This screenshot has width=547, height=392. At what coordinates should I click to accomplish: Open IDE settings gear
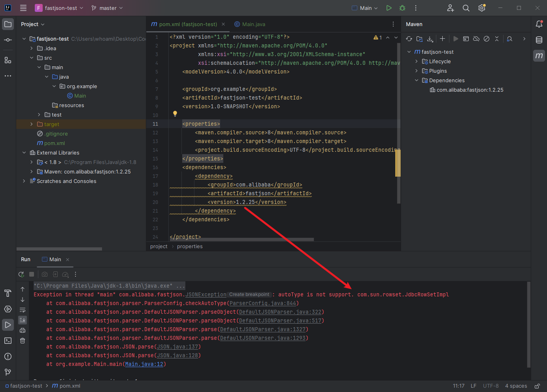[482, 8]
